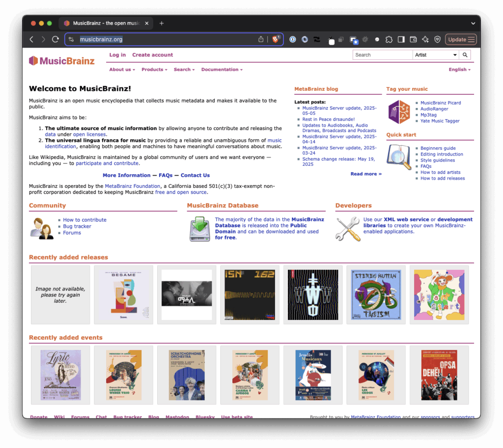Viewport: 503px width, 448px height.
Task: Click the VPN shield icon
Action: point(437,39)
